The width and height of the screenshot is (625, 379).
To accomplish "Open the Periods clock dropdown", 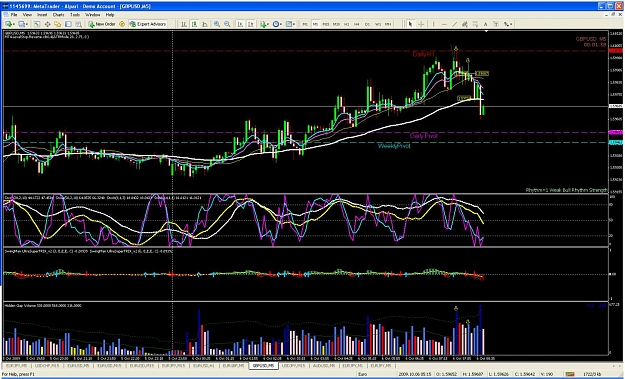I will tap(278, 24).
